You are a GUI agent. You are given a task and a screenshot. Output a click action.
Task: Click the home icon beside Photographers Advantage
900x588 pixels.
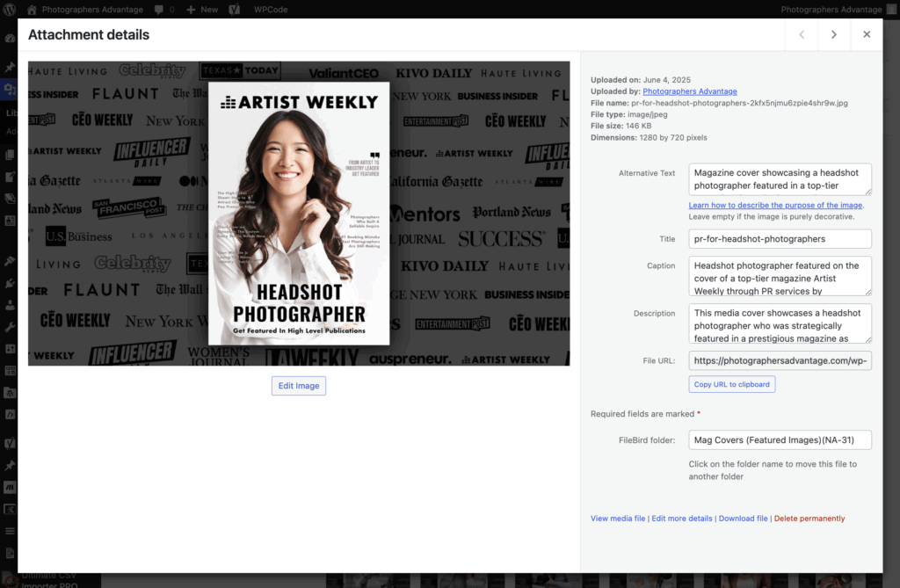tap(32, 10)
